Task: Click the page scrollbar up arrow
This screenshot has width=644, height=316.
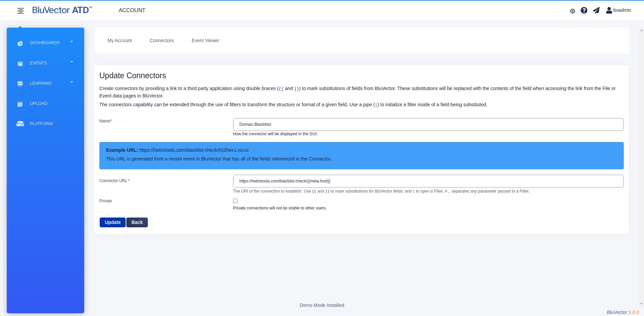Action: [x=641, y=30]
